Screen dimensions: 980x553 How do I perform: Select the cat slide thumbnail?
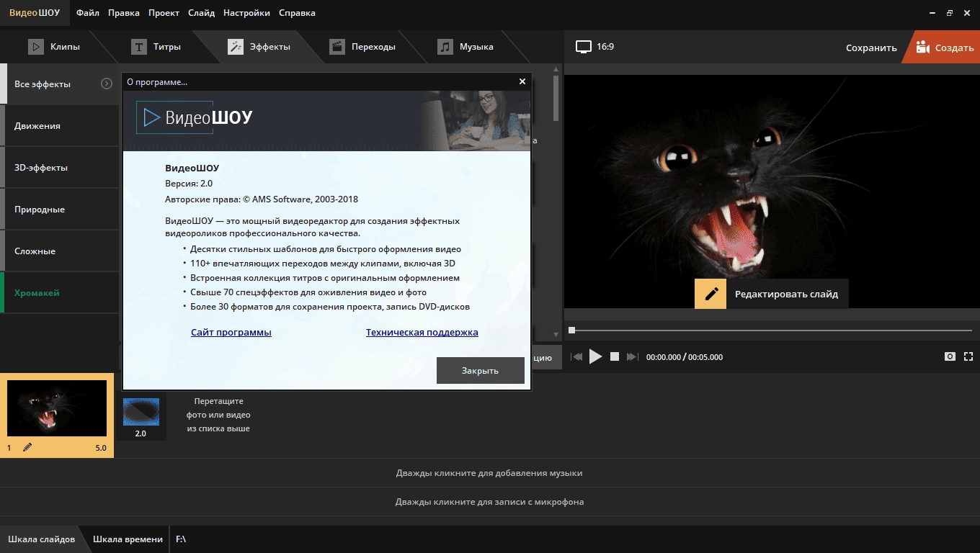[x=57, y=408]
